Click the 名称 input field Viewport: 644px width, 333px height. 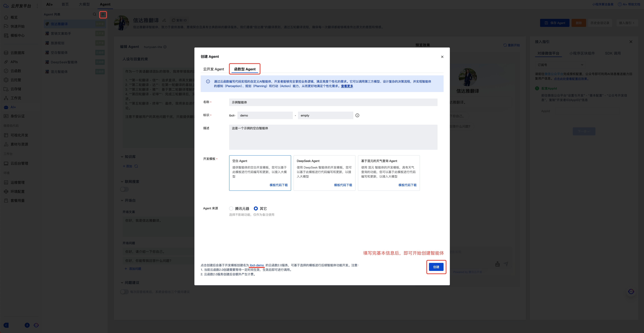pyautogui.click(x=333, y=102)
